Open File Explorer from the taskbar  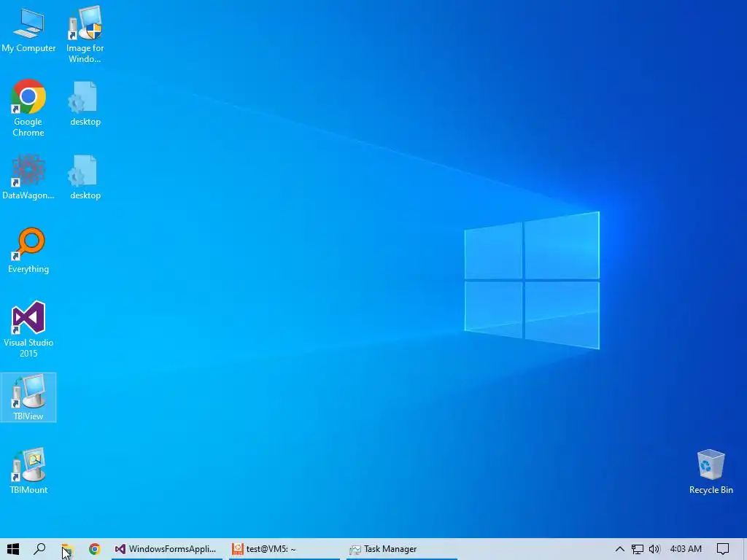pyautogui.click(x=66, y=549)
